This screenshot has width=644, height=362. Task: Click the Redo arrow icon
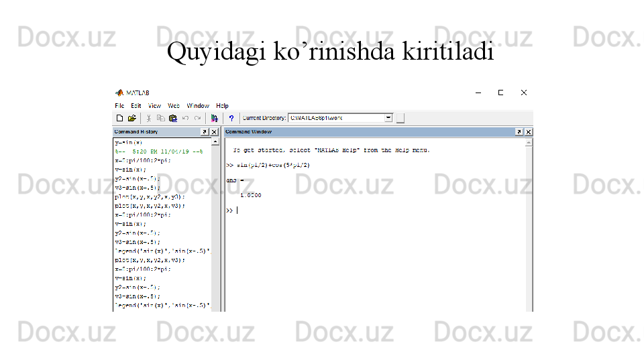(197, 118)
